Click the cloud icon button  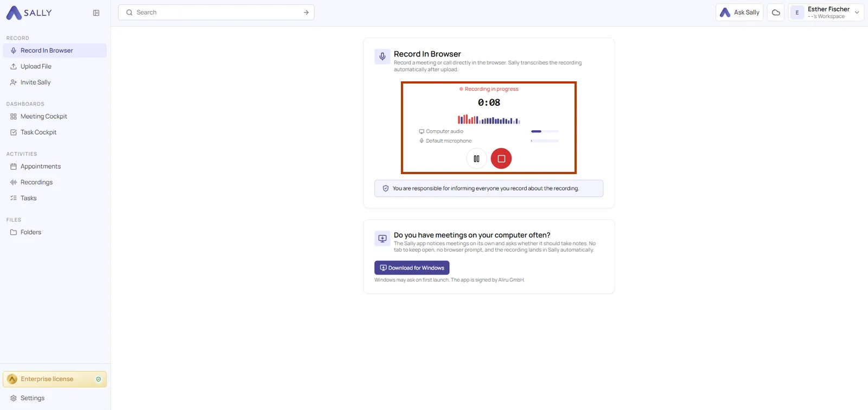point(776,12)
